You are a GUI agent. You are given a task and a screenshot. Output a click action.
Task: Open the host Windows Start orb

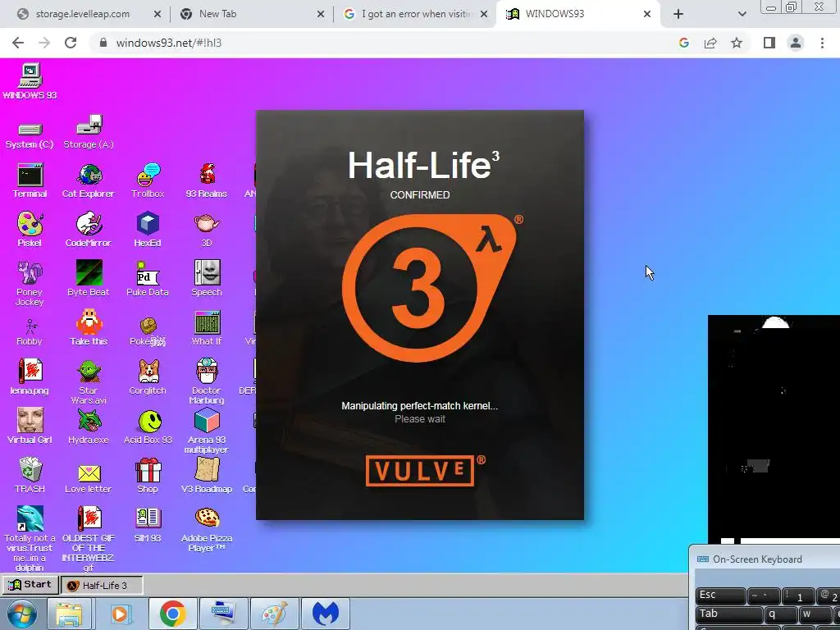click(21, 614)
